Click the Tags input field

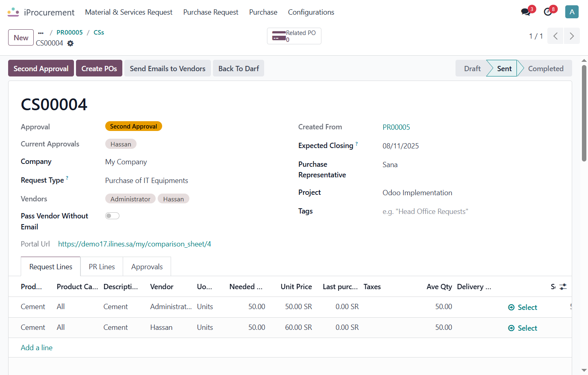(471, 211)
